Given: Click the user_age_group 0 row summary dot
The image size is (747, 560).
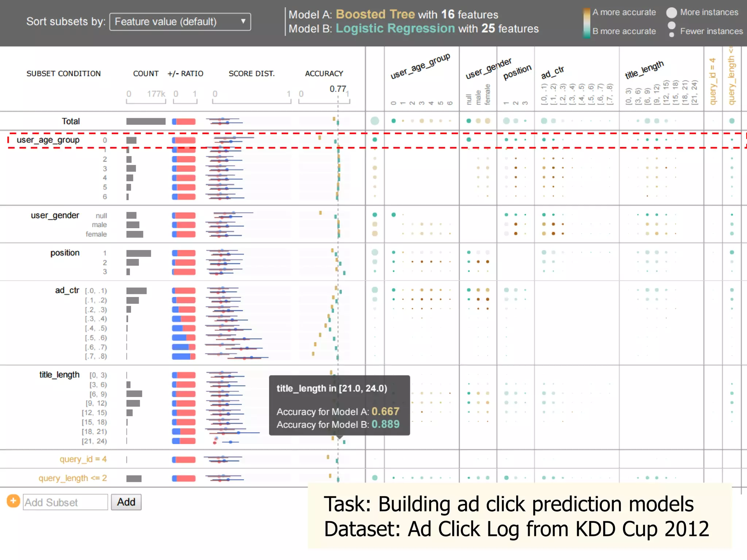Looking at the screenshot, I should (375, 140).
